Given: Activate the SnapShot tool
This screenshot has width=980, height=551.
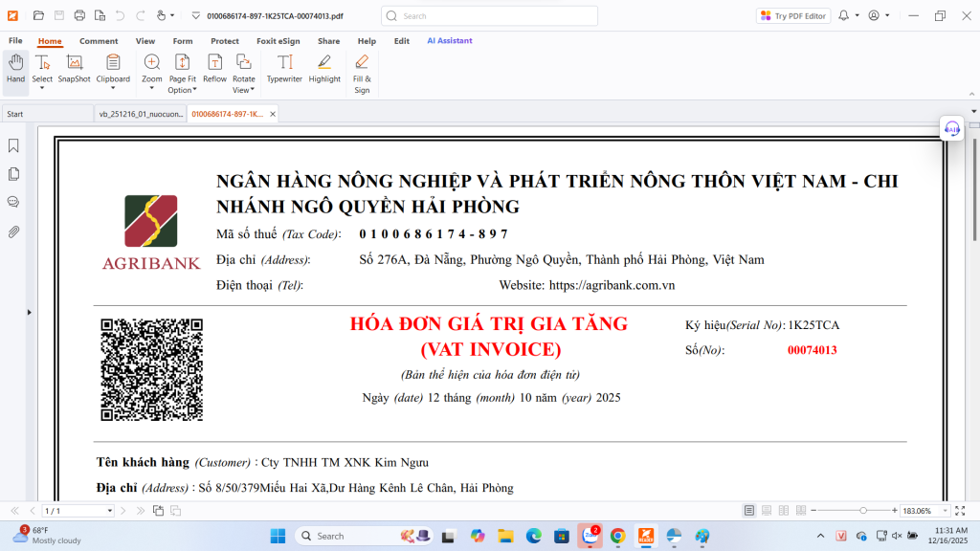Looking at the screenshot, I should tap(74, 69).
